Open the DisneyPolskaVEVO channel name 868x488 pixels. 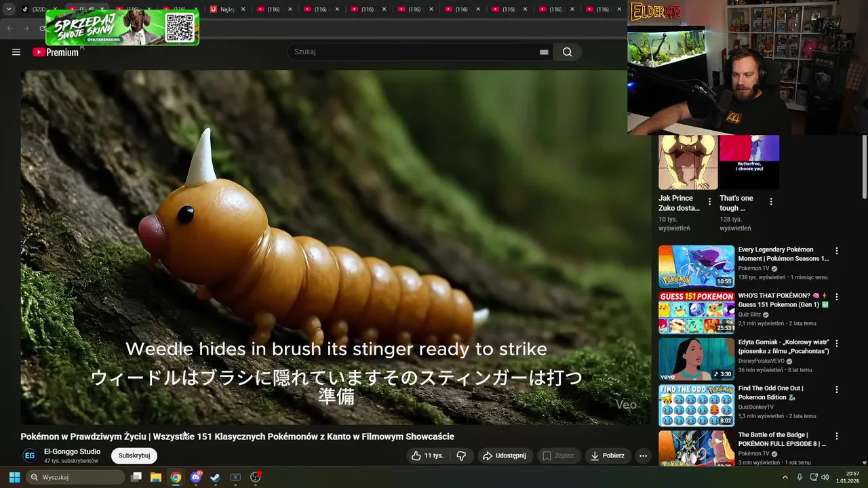[x=762, y=361]
